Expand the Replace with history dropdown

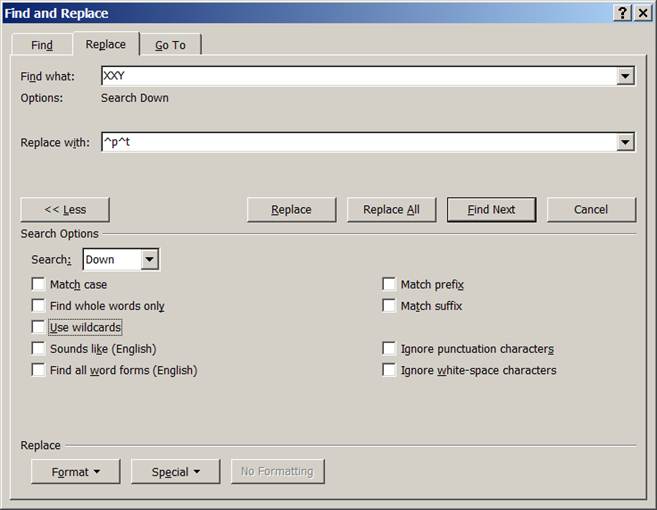[626, 142]
